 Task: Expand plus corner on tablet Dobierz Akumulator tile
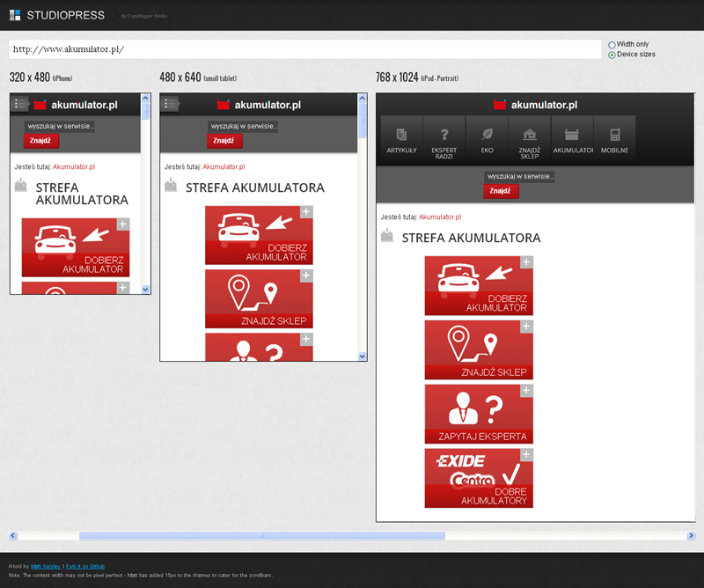306,211
